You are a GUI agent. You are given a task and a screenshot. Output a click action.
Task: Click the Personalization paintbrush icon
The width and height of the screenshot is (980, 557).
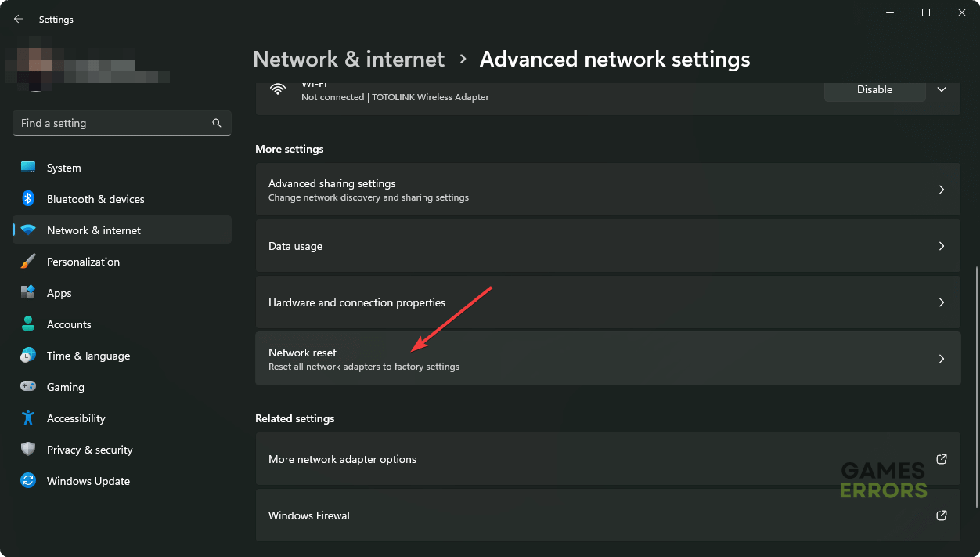click(28, 262)
